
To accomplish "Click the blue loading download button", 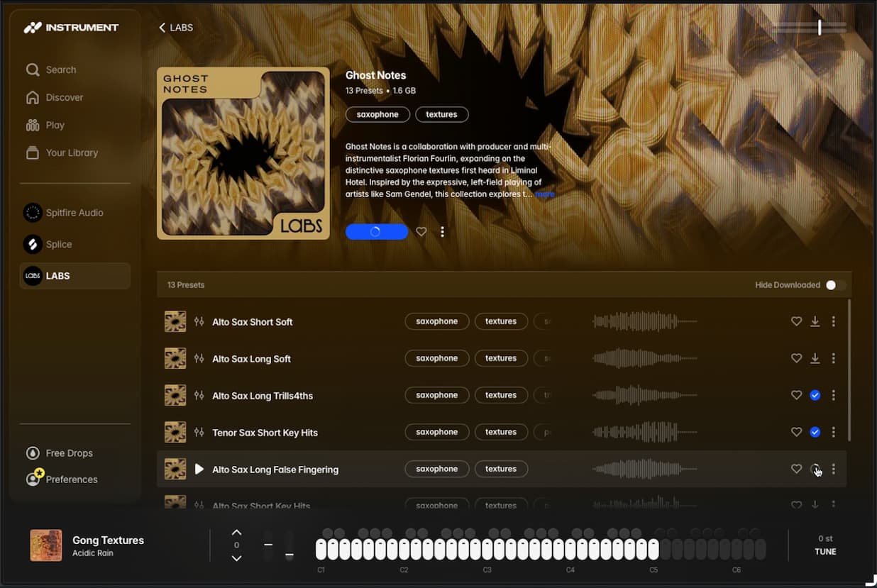I will coord(377,232).
